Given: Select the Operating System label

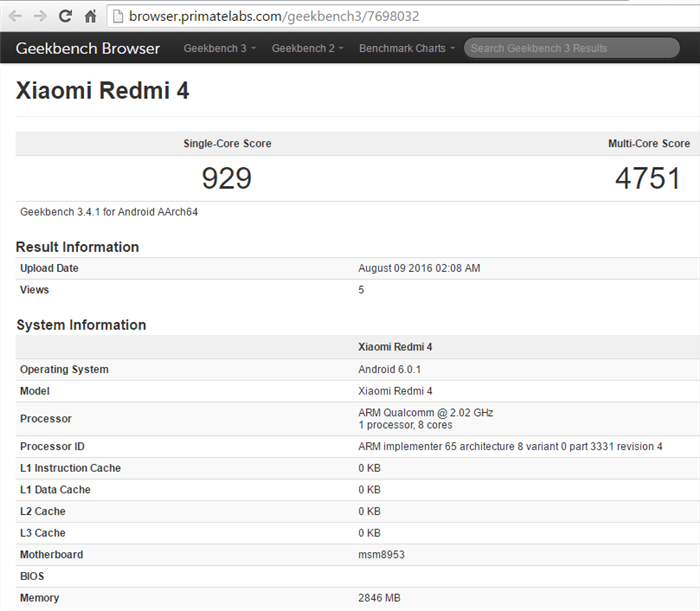Looking at the screenshot, I should [x=64, y=370].
